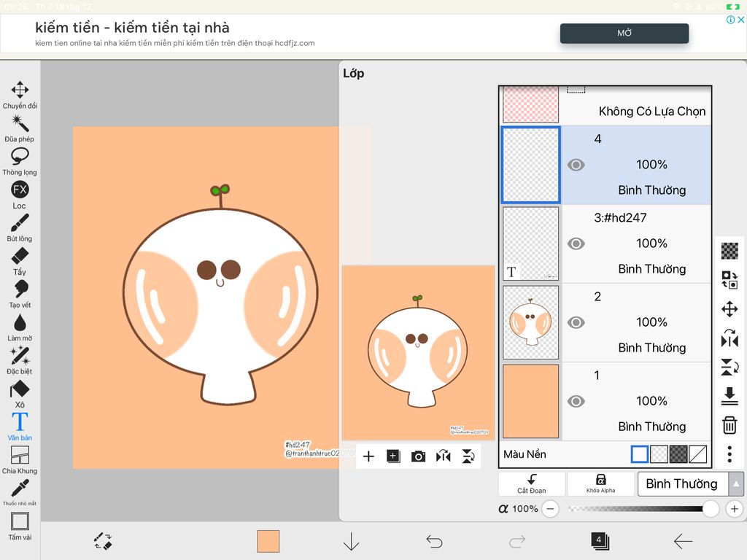
Task: Click the #hd247 watermark text on canvas
Action: point(298,445)
